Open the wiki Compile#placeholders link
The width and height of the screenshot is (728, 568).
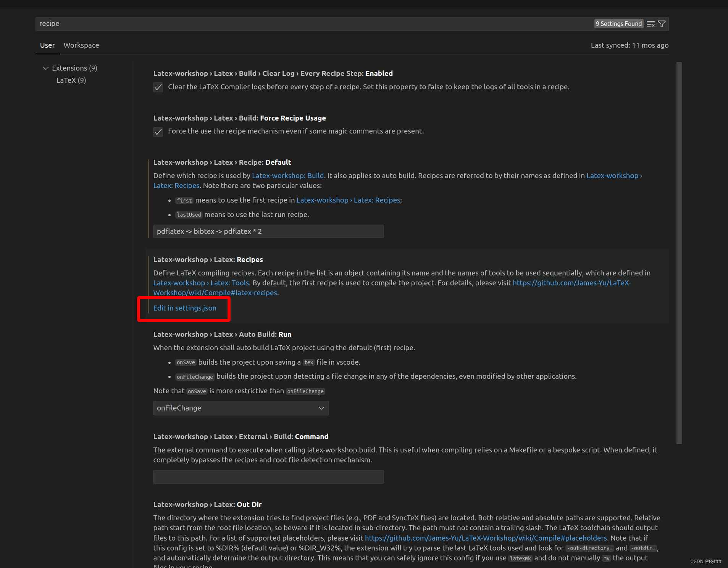pos(486,538)
